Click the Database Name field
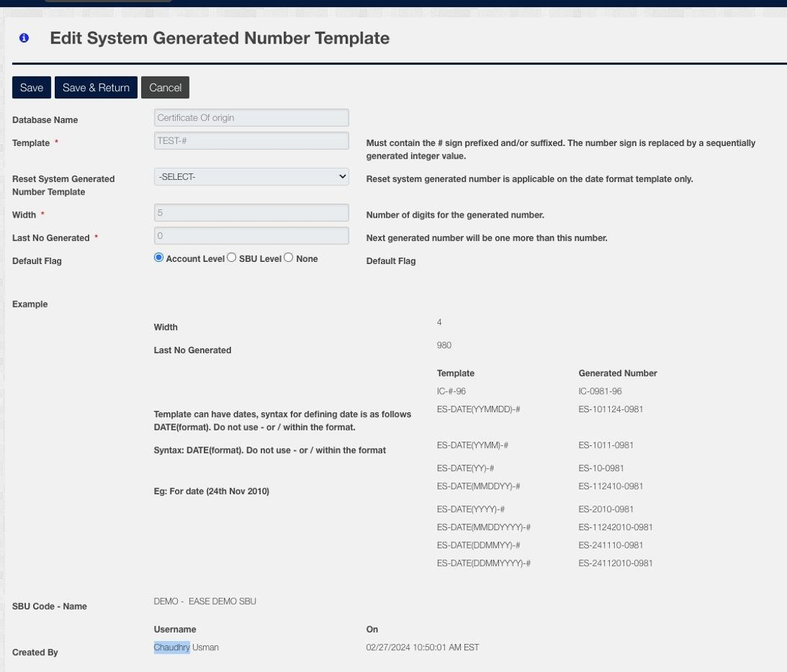Image resolution: width=787 pixels, height=672 pixels. coord(252,118)
